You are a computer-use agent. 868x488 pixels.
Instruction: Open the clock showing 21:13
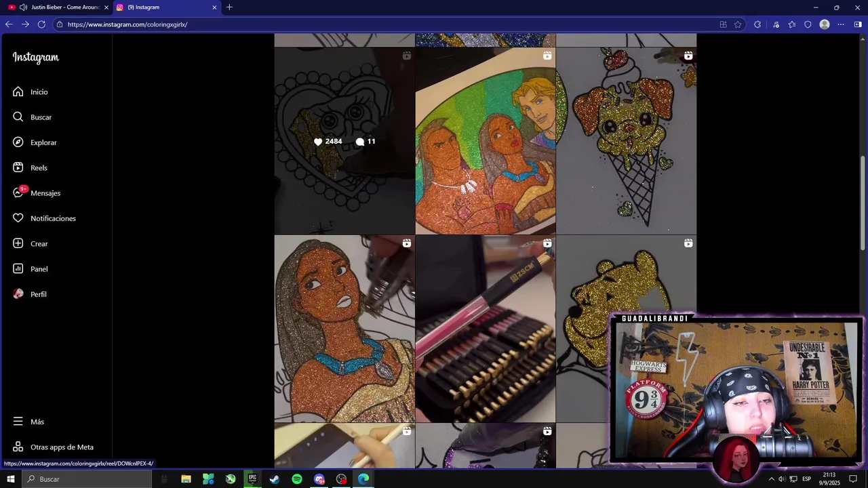pos(829,479)
